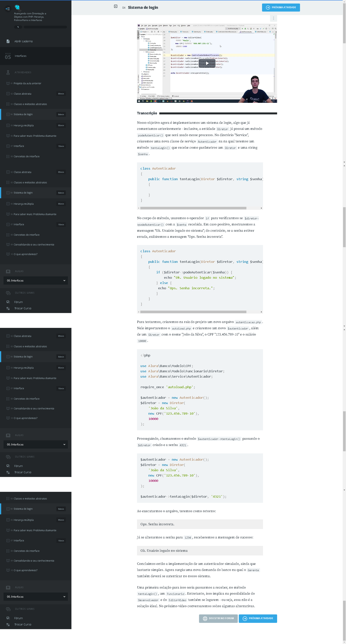Collapse the sidebar with the back-arrow menu icon
This screenshot has width=346, height=644.
tap(8, 9)
